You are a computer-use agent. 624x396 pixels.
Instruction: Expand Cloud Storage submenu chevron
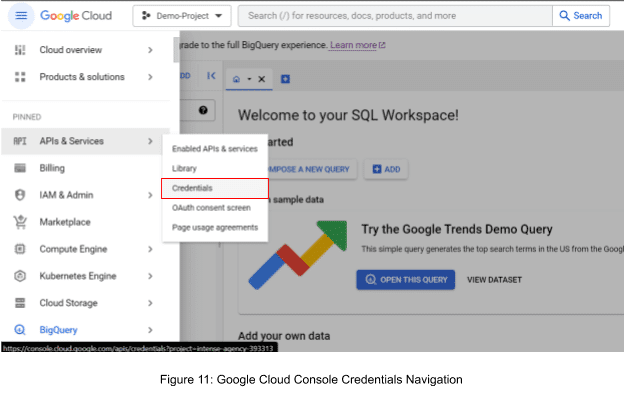[150, 303]
